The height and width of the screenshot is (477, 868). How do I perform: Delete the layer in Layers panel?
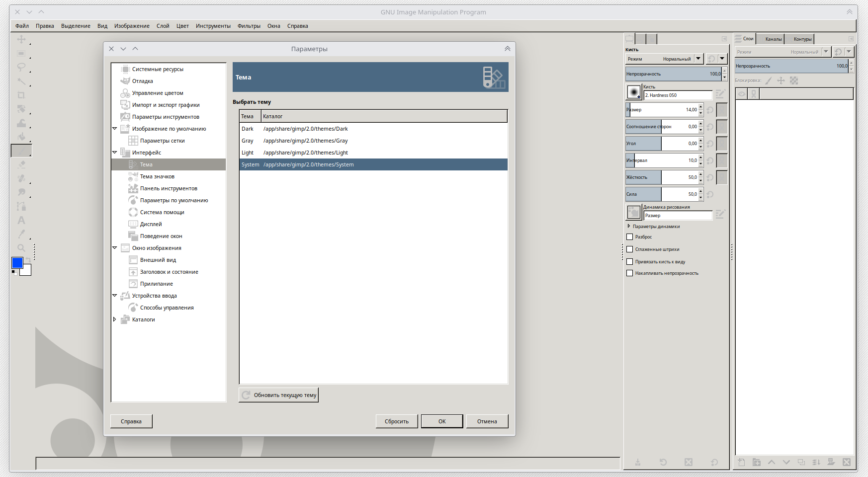pyautogui.click(x=847, y=462)
